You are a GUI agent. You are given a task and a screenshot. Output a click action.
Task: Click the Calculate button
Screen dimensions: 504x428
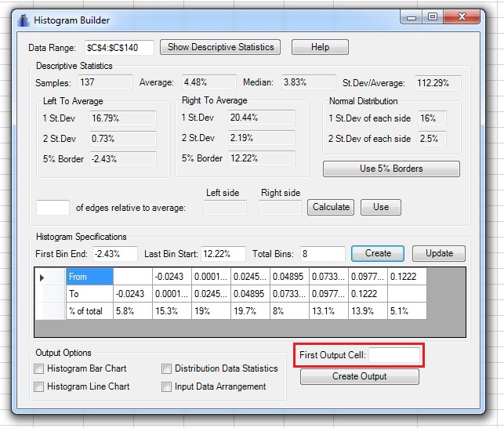pos(331,207)
